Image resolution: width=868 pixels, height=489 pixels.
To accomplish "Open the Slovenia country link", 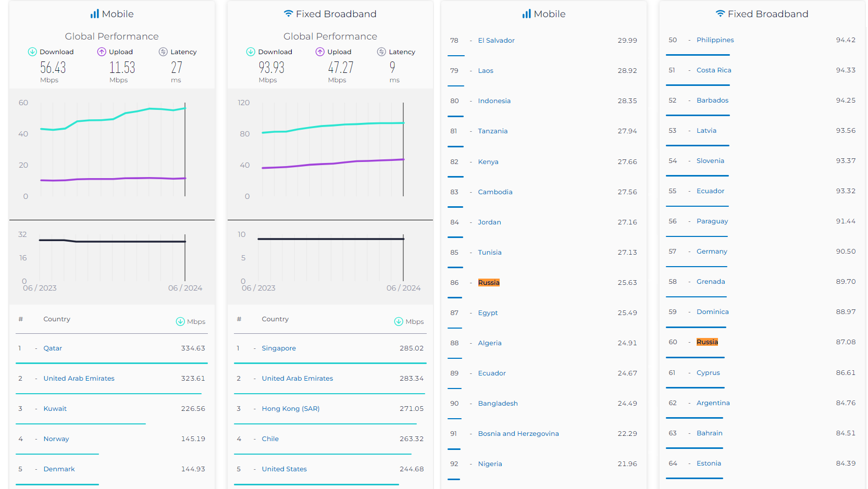I will [x=711, y=161].
